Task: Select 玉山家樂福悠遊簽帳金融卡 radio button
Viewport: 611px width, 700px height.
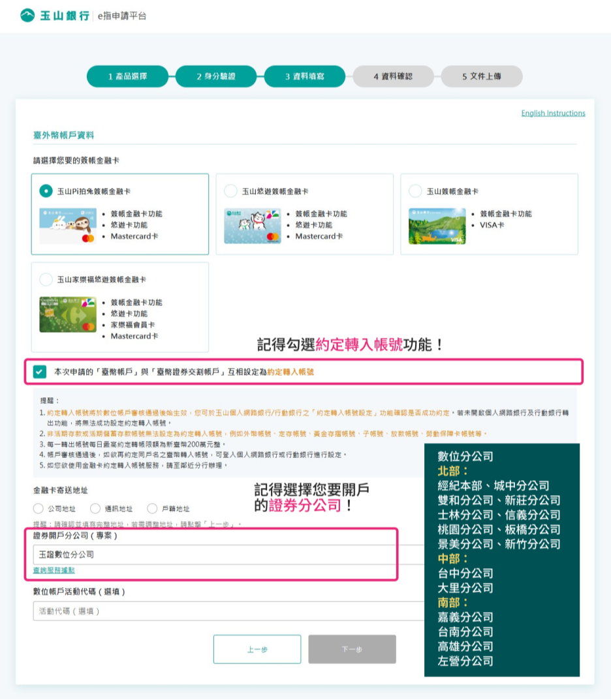Action: pos(46,279)
